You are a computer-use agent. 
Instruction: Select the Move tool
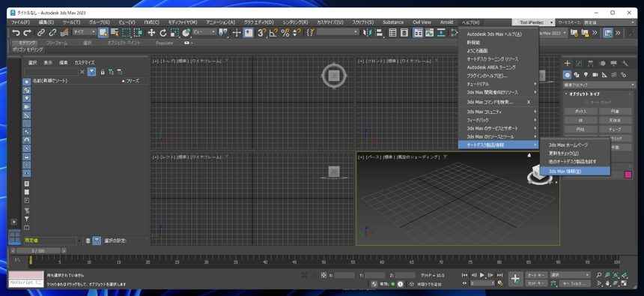pos(151,33)
